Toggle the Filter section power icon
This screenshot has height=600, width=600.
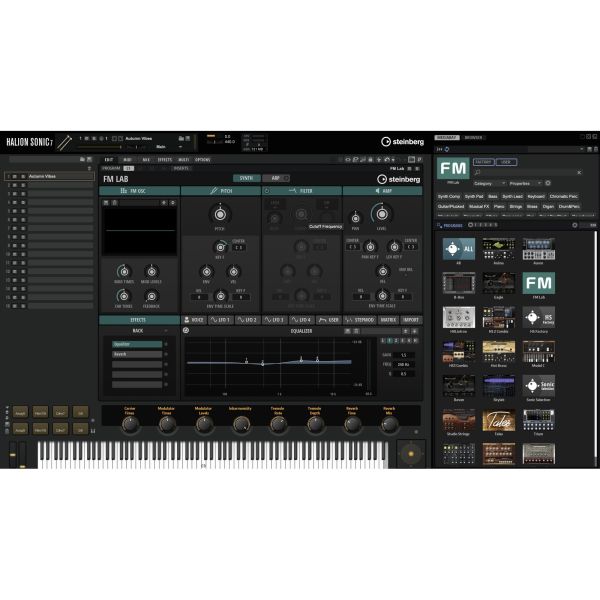click(267, 191)
